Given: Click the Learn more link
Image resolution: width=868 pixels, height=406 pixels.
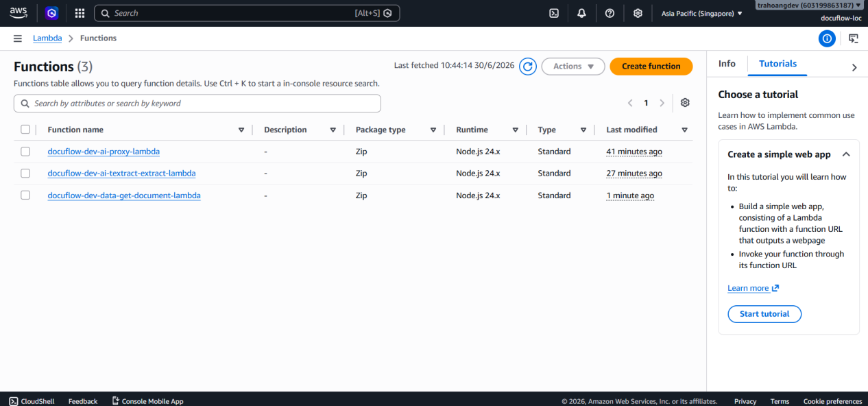Looking at the screenshot, I should pyautogui.click(x=748, y=288).
